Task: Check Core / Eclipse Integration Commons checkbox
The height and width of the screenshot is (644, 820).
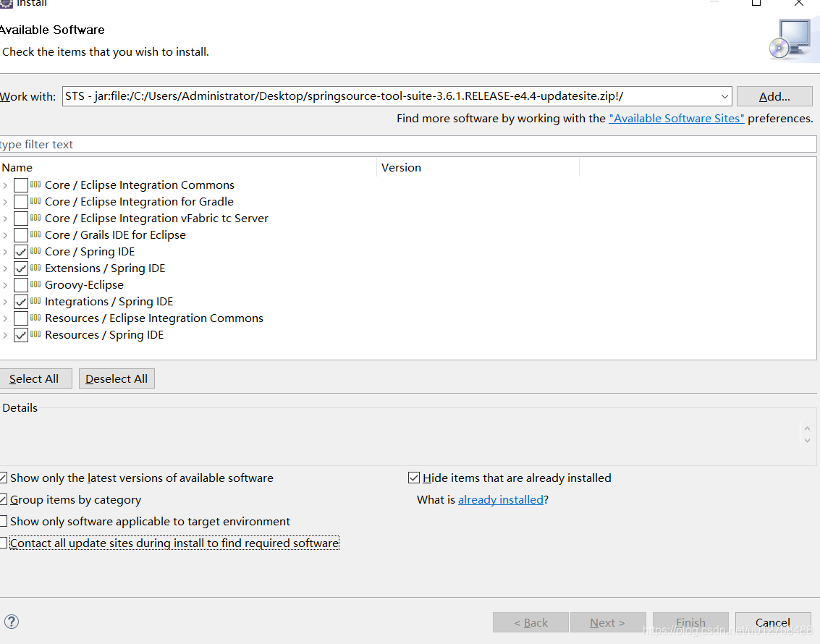Action: point(21,185)
